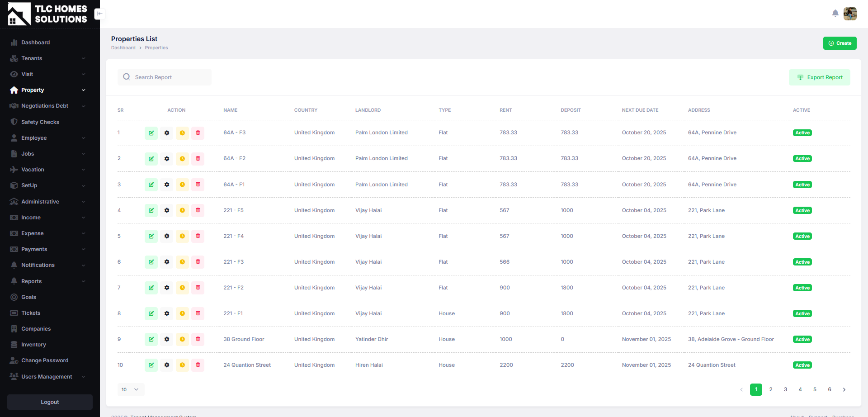Click the user profile avatar
Image resolution: width=868 pixels, height=417 pixels.
click(x=850, y=14)
